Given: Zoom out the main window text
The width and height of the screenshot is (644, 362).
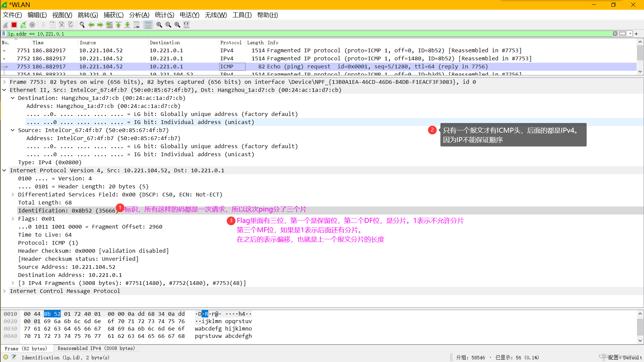Looking at the screenshot, I should pos(168,25).
